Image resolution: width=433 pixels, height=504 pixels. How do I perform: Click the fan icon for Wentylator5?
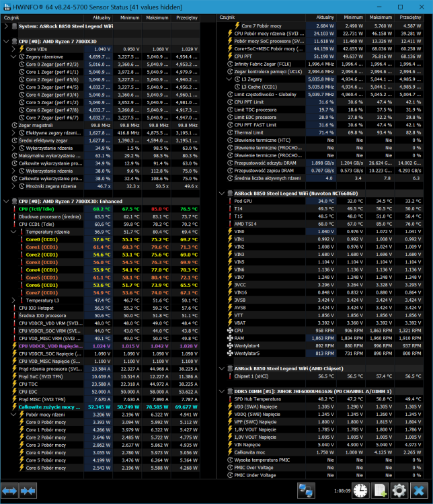[230, 353]
